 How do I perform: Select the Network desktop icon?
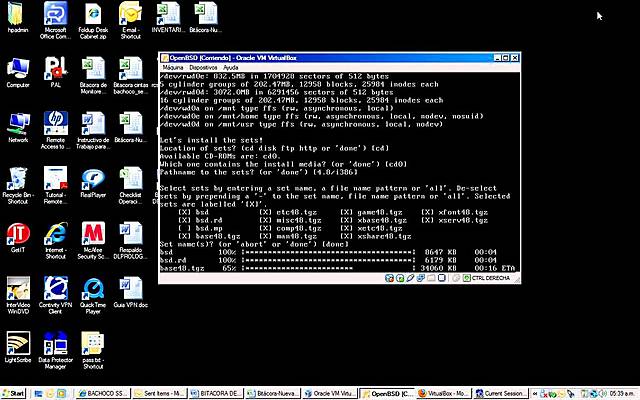pyautogui.click(x=18, y=128)
